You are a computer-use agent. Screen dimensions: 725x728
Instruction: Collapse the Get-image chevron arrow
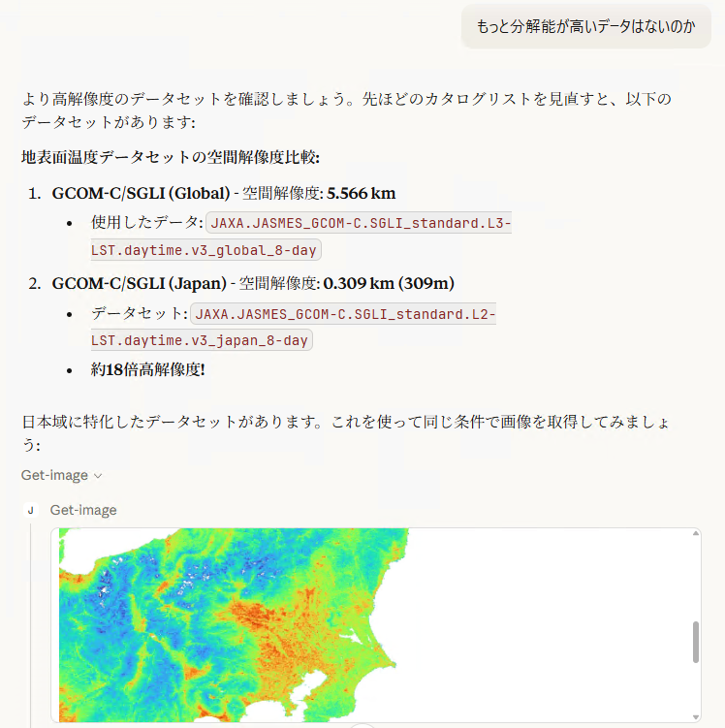click(98, 476)
